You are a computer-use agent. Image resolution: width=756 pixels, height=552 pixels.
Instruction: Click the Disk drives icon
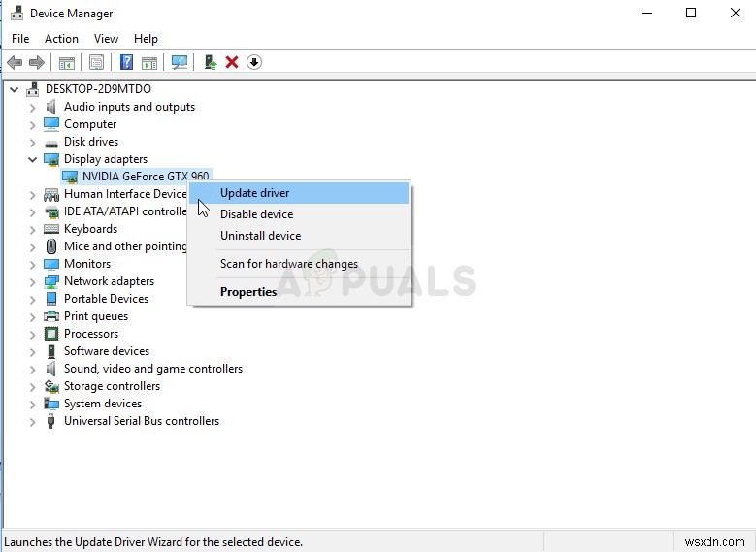(51, 143)
